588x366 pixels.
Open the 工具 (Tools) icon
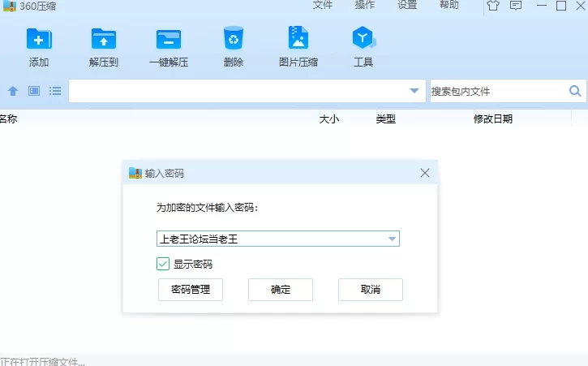click(363, 39)
